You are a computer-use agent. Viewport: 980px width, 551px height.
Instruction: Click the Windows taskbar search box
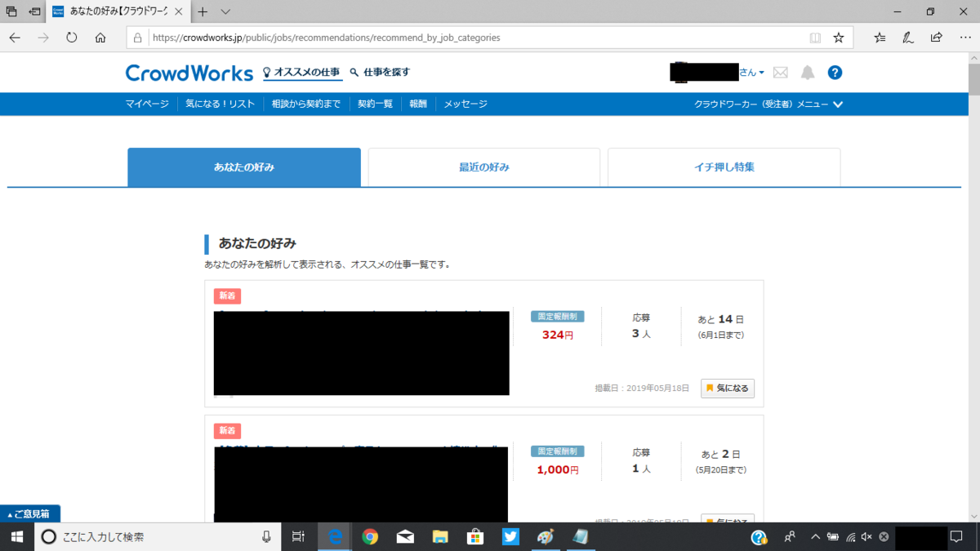click(x=157, y=536)
